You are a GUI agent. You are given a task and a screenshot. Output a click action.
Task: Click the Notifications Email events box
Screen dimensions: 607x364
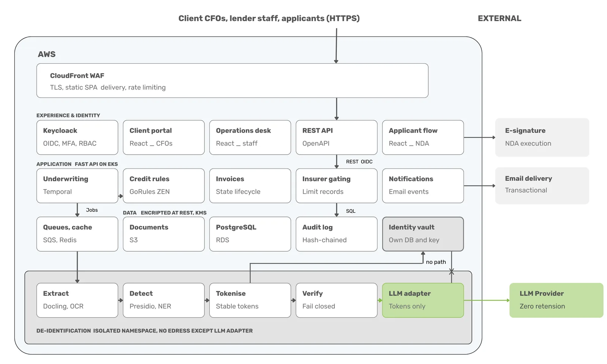pos(423,186)
